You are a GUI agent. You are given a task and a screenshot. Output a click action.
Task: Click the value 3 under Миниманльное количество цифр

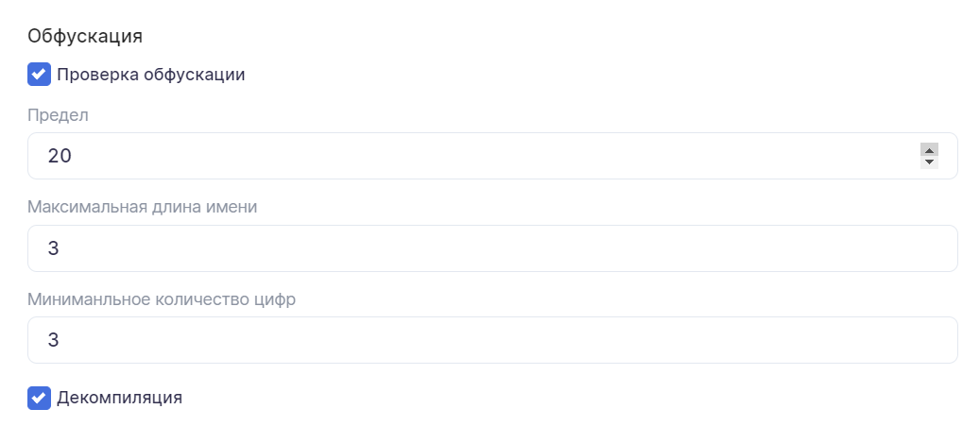(54, 340)
